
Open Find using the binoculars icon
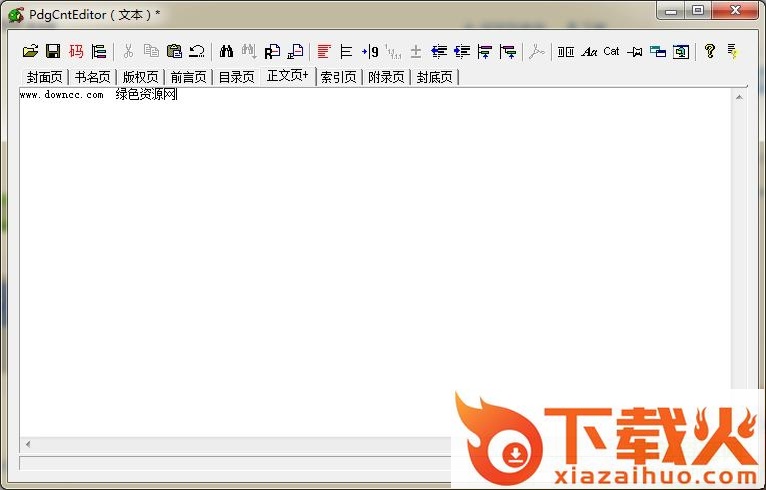pyautogui.click(x=226, y=51)
